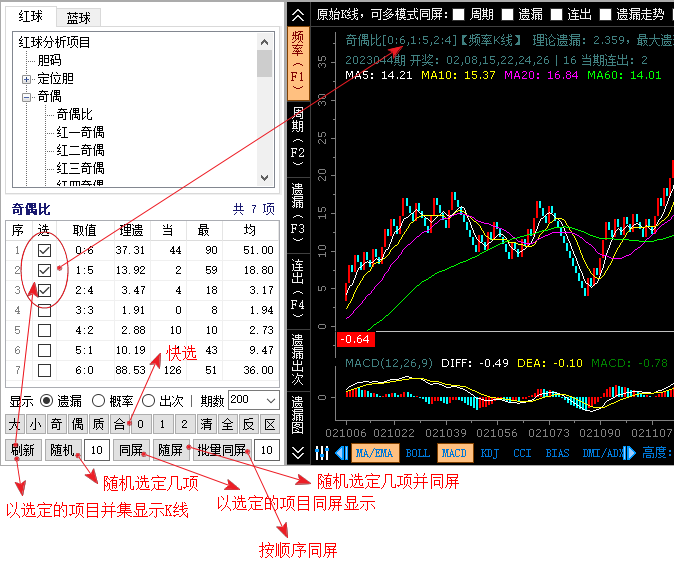Click the double up chevron above 频率

[x=298, y=15]
